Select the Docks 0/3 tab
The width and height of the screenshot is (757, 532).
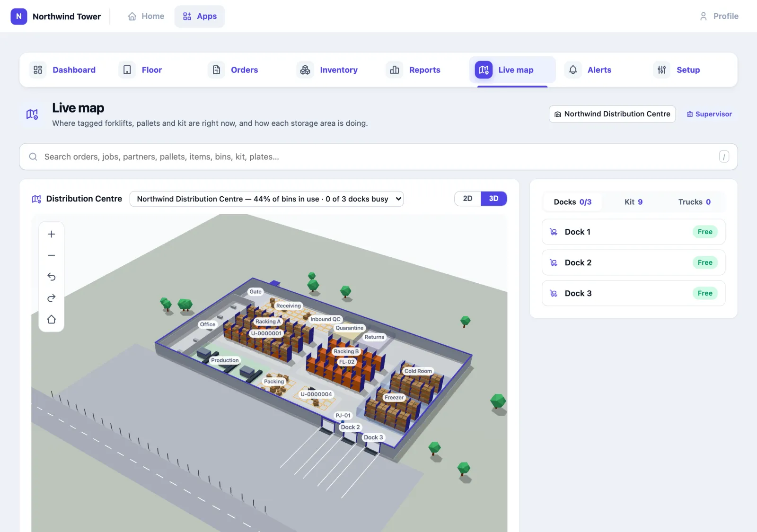coord(572,202)
